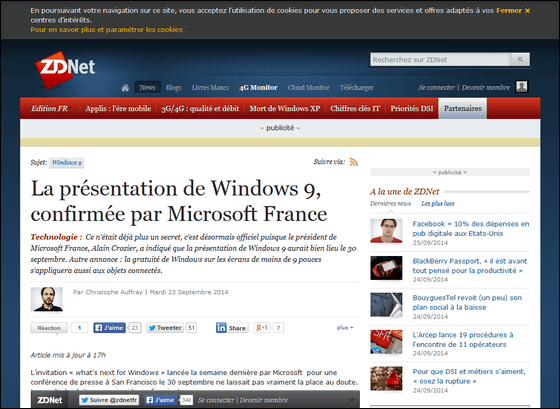Open 'Pour que DSI et métiers s'aiment' link

469,376
